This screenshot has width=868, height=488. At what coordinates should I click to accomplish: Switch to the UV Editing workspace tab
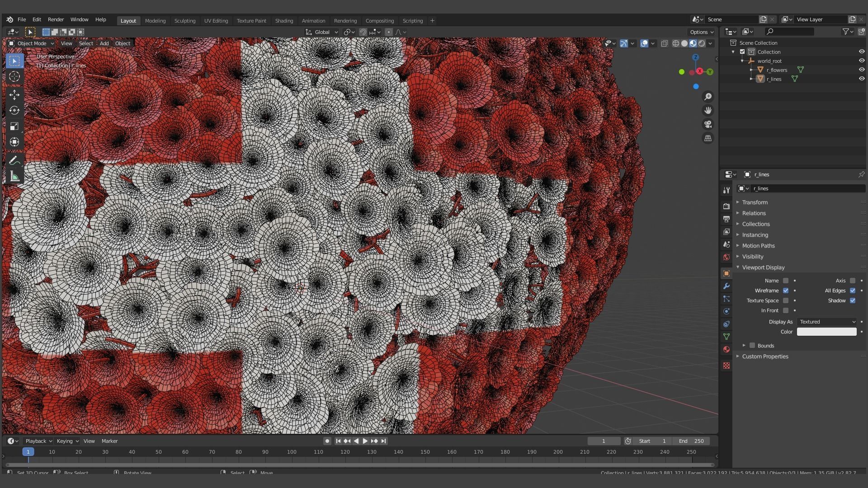tap(216, 21)
